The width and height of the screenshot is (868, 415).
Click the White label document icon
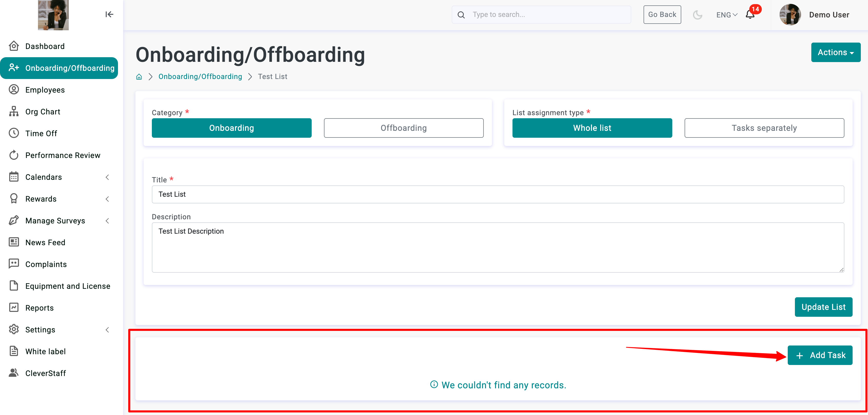tap(14, 351)
